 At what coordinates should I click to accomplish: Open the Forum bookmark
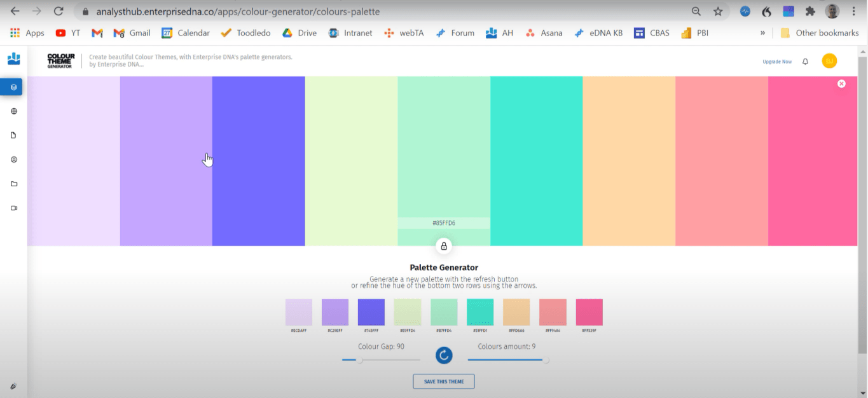tap(455, 33)
